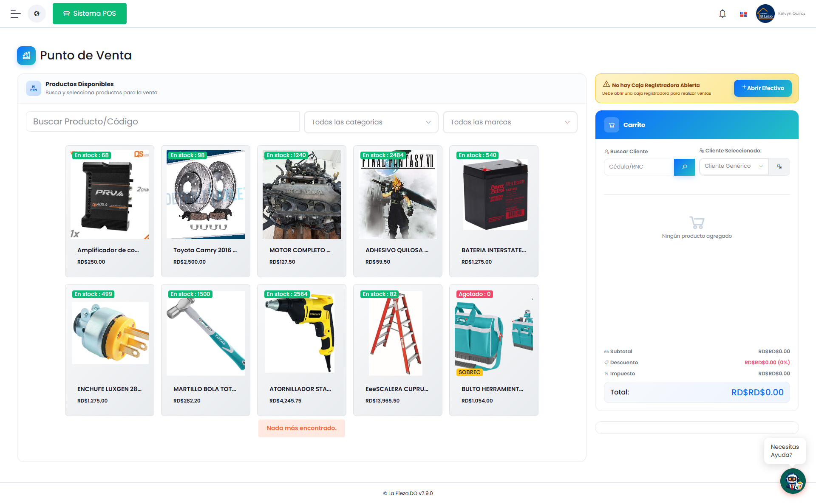Click the En stock : 2484 badge

(x=383, y=155)
